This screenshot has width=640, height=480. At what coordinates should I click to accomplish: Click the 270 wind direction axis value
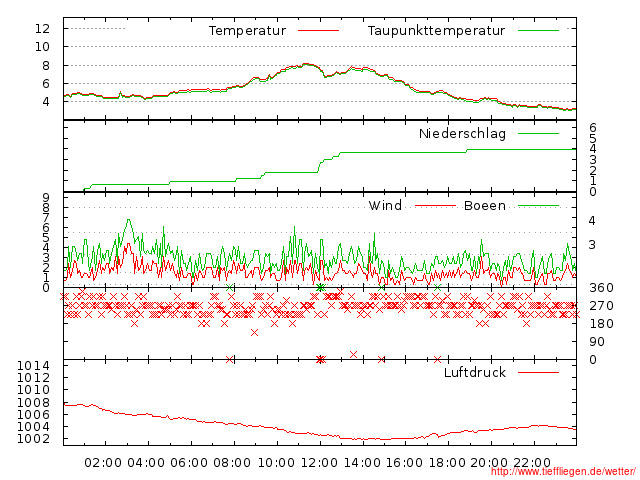point(602,306)
